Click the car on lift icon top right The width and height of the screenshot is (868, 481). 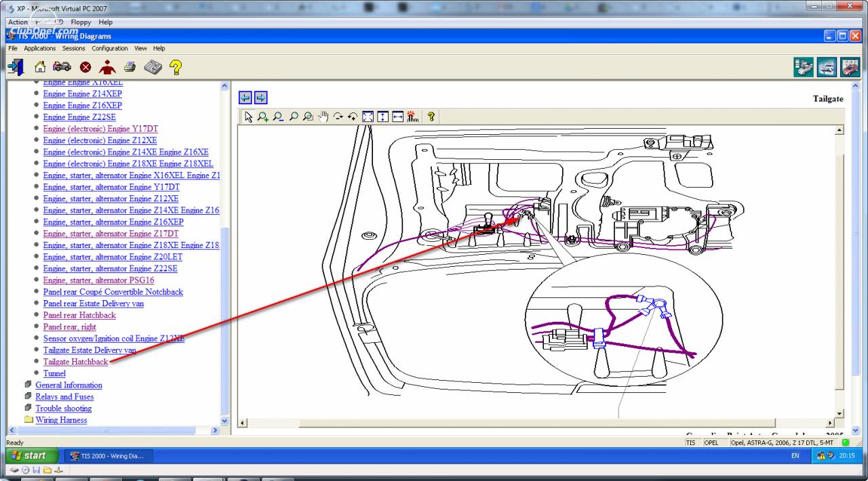[827, 67]
